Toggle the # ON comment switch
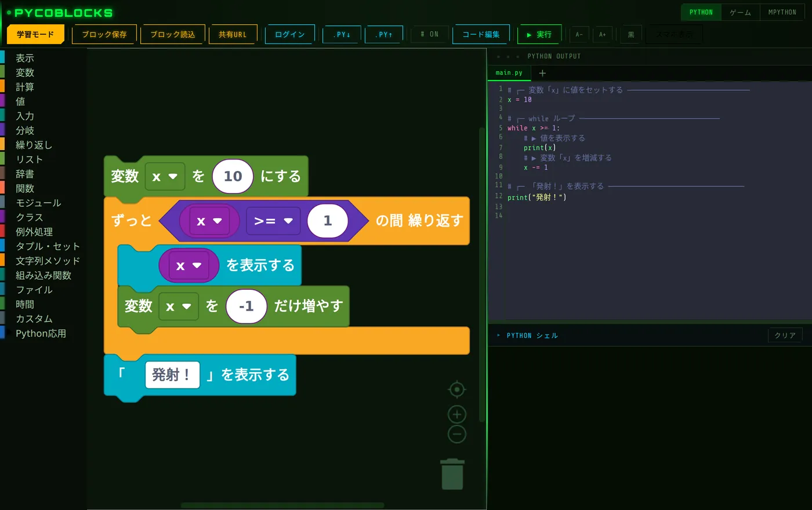This screenshot has width=812, height=510. (x=430, y=34)
